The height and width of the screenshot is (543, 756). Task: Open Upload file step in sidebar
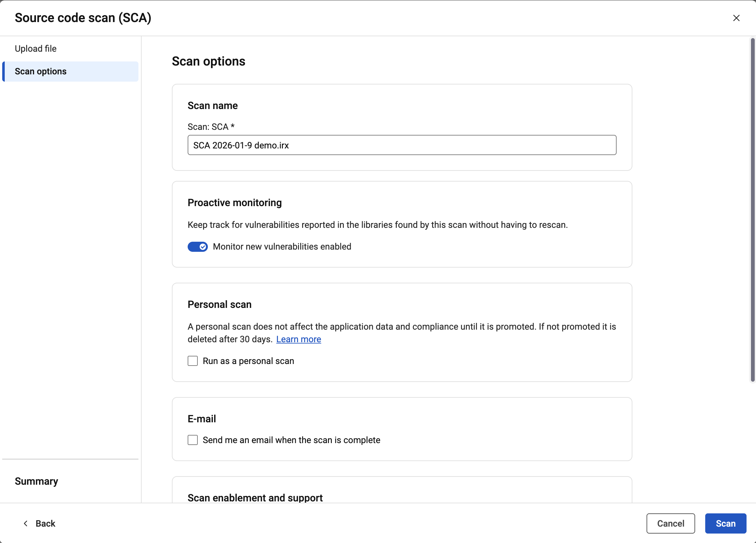(36, 49)
